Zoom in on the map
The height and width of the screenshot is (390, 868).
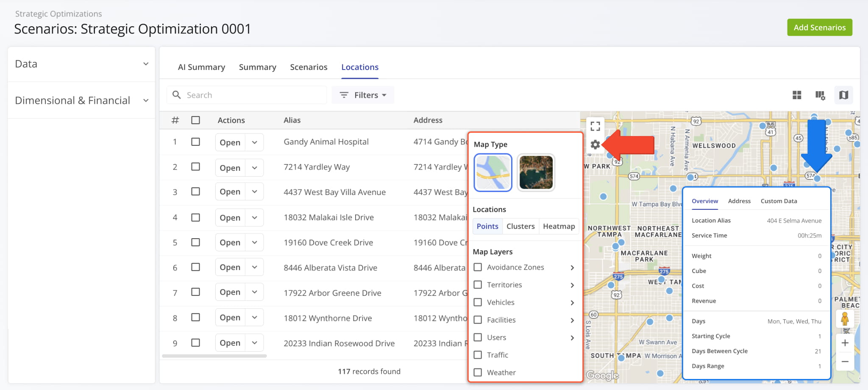click(x=845, y=343)
